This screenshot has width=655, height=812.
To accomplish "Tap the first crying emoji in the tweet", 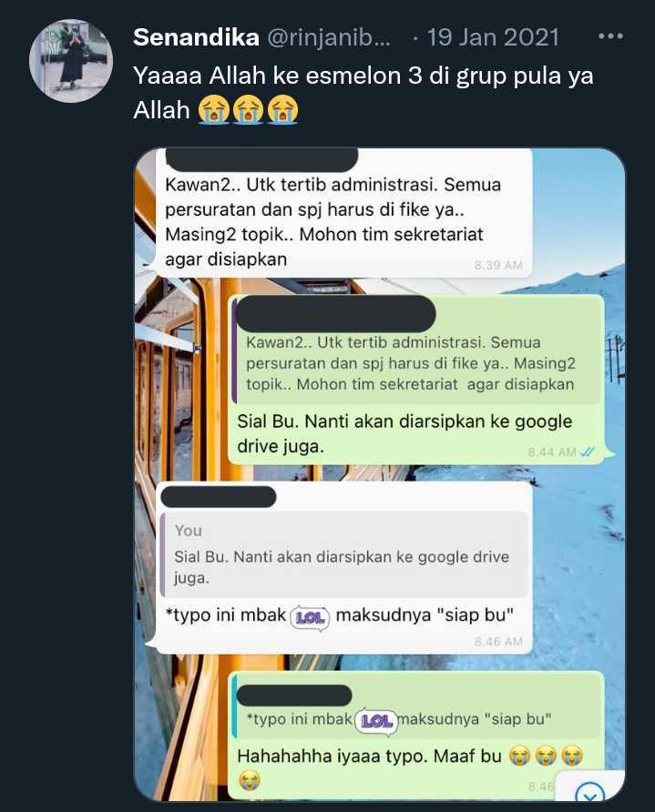I will click(214, 110).
